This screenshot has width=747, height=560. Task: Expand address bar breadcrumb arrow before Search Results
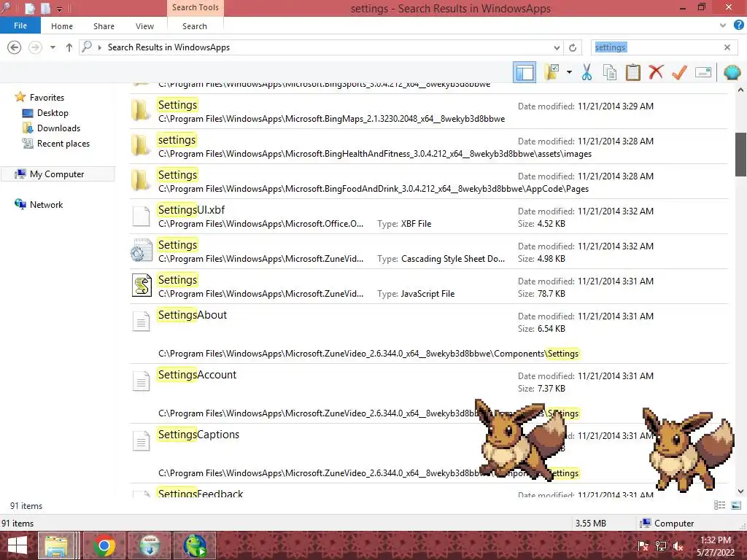tap(99, 47)
